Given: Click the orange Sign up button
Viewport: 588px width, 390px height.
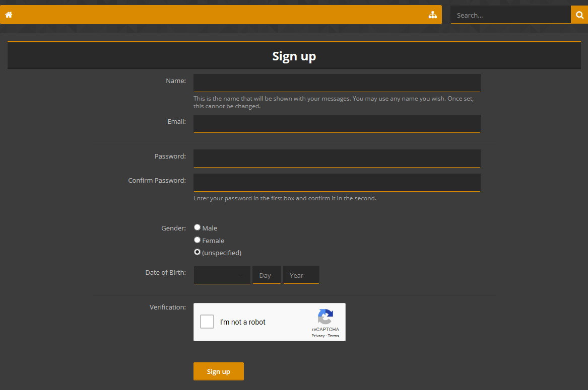Looking at the screenshot, I should coord(218,371).
